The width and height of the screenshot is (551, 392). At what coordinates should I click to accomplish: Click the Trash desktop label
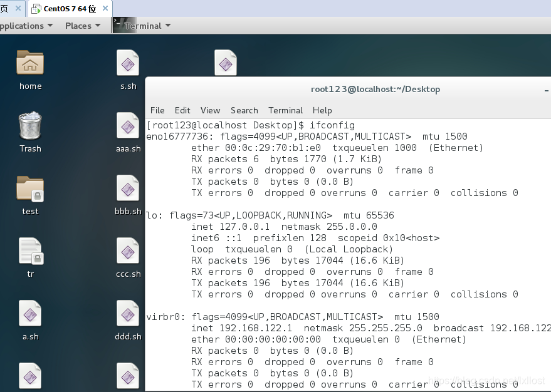point(30,149)
